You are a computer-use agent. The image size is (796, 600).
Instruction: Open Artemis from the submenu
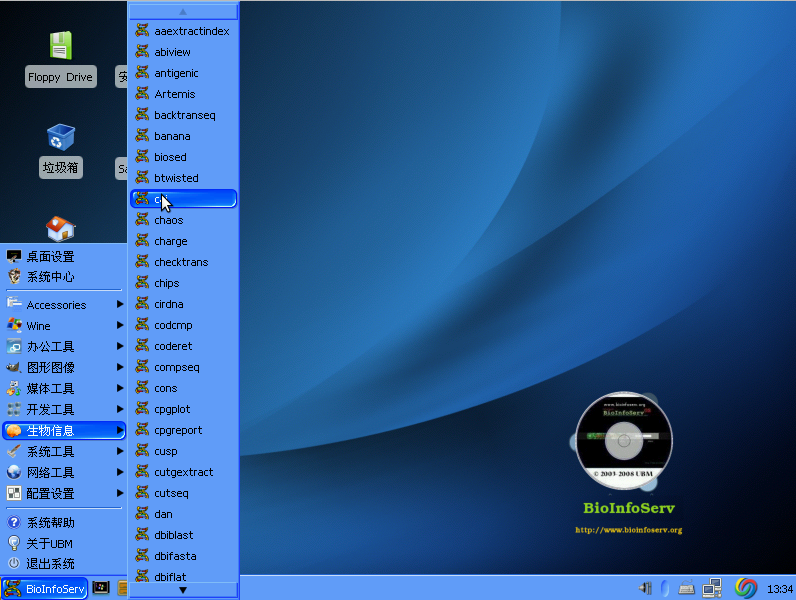[183, 94]
